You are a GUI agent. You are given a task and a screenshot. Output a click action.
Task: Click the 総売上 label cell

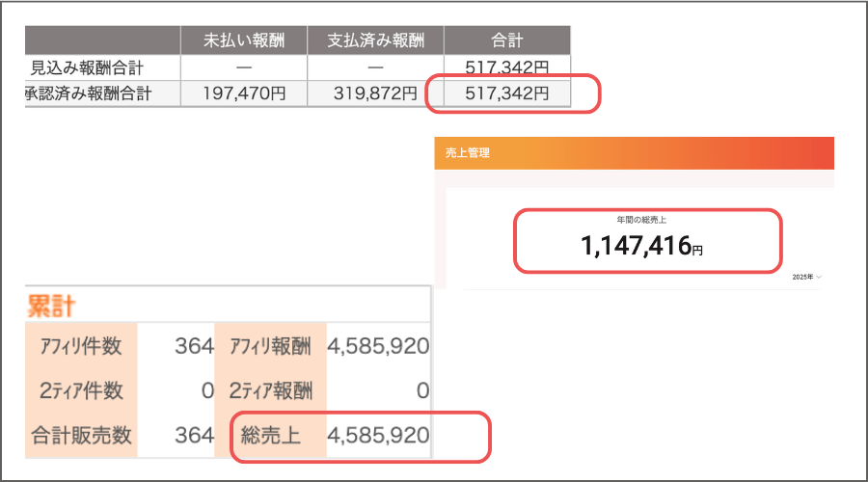click(271, 435)
